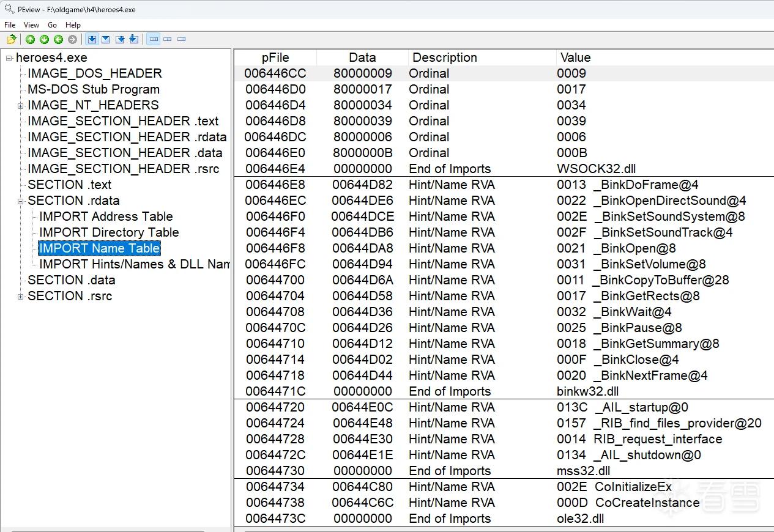Image resolution: width=774 pixels, height=532 pixels.
Task: Click data value 80000017
Action: 363,89
